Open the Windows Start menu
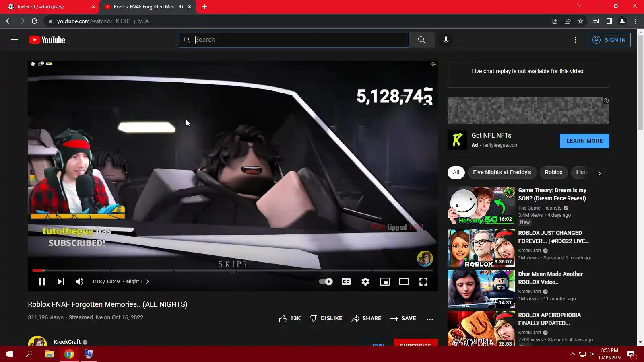This screenshot has width=644, height=362. [10, 354]
